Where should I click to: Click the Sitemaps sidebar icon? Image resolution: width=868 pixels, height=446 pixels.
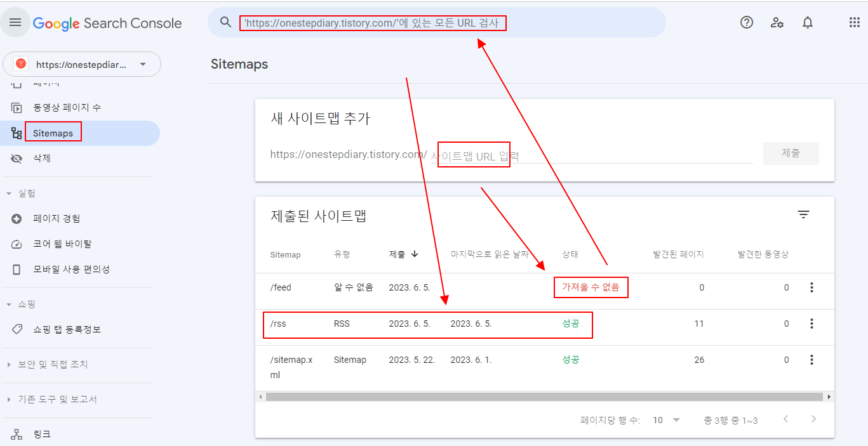click(17, 133)
